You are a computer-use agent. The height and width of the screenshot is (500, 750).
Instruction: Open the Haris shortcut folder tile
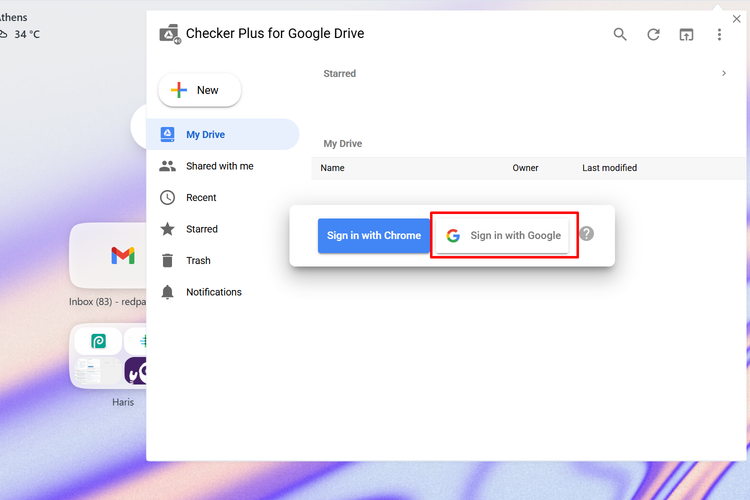click(x=108, y=356)
